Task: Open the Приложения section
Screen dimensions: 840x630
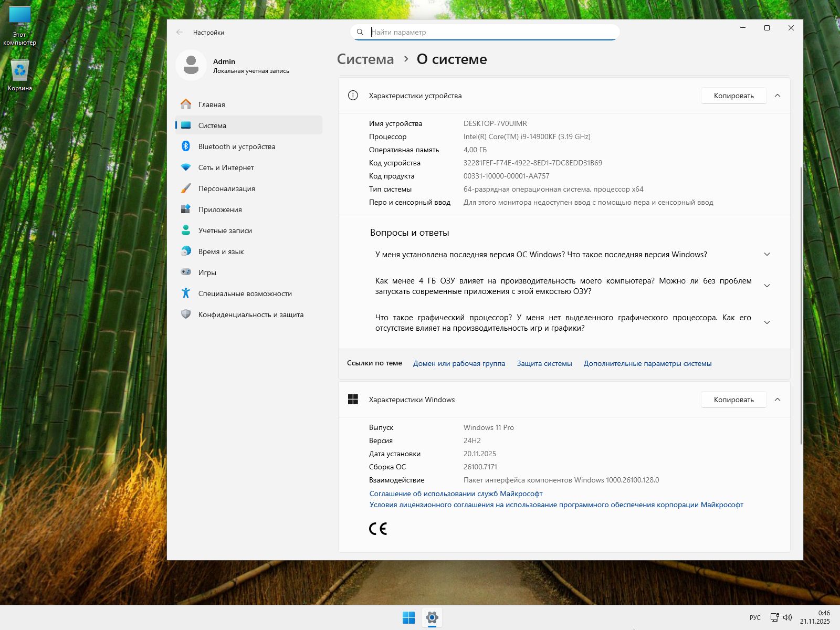Action: tap(220, 209)
